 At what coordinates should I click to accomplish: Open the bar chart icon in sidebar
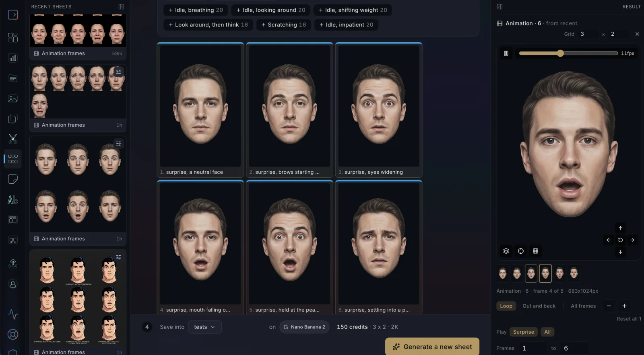pyautogui.click(x=13, y=58)
